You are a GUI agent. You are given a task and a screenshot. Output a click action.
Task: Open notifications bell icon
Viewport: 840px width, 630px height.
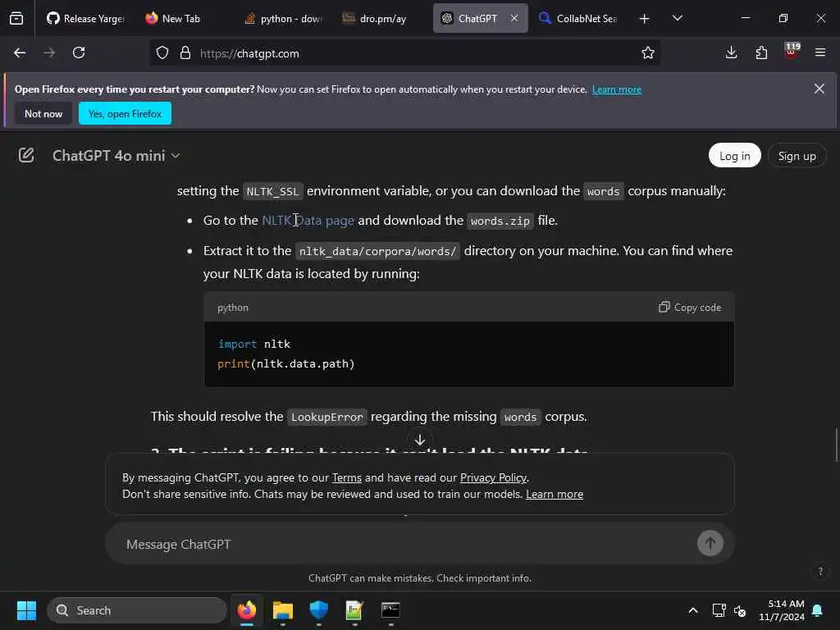click(x=817, y=610)
